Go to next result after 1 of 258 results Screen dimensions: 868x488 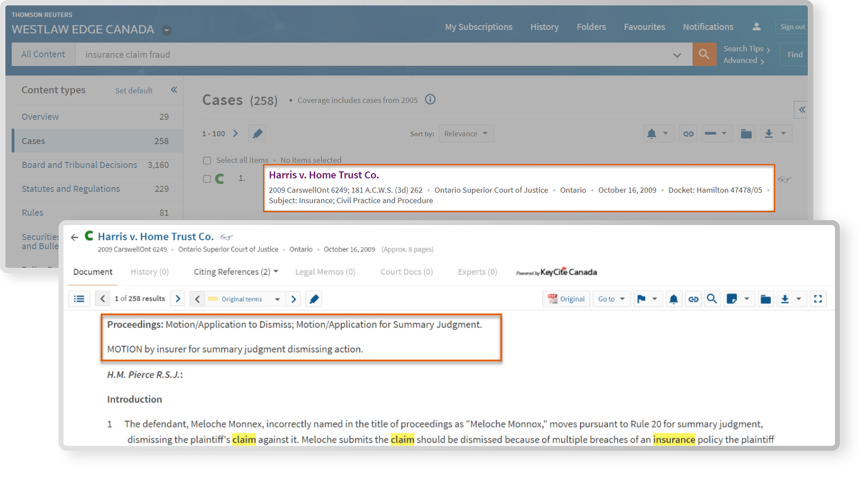(x=178, y=299)
